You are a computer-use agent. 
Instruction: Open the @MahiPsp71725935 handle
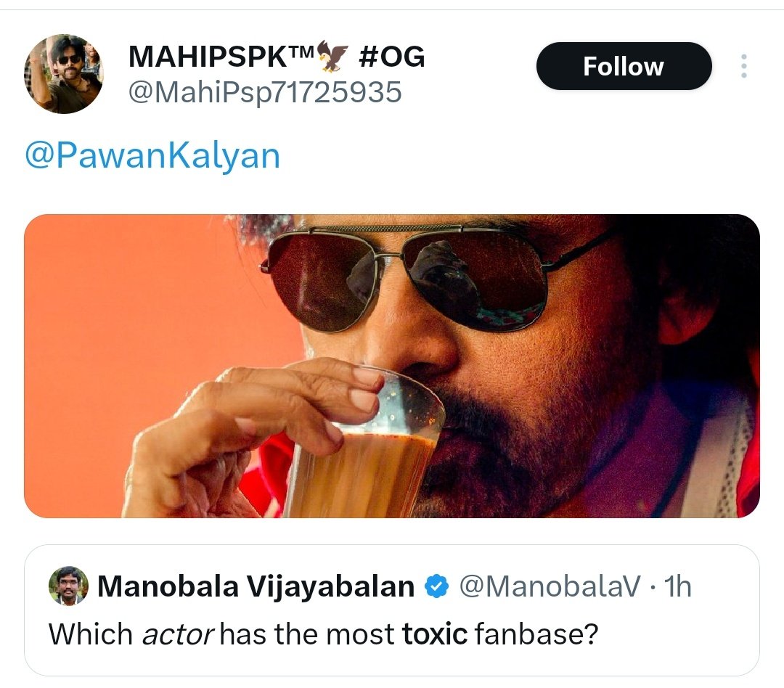265,92
